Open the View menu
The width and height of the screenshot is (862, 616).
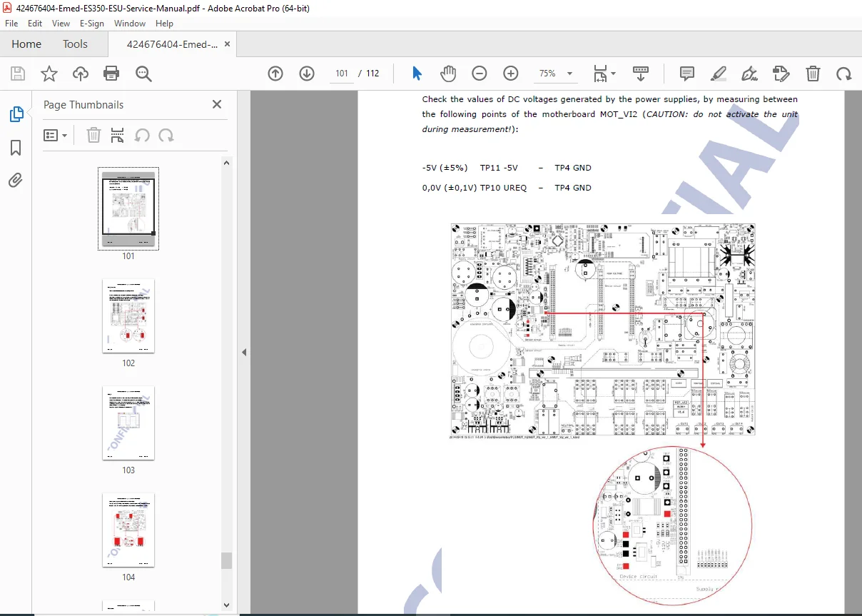click(x=61, y=23)
